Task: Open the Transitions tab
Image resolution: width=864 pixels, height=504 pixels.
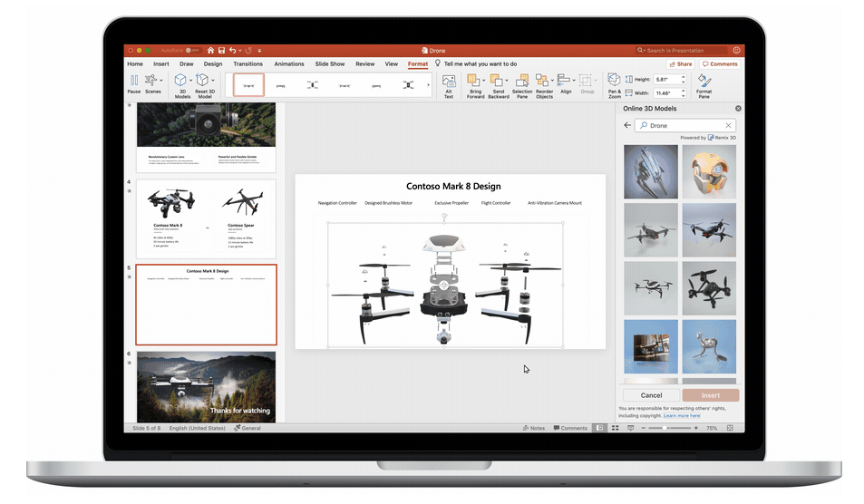Action: 248,63
